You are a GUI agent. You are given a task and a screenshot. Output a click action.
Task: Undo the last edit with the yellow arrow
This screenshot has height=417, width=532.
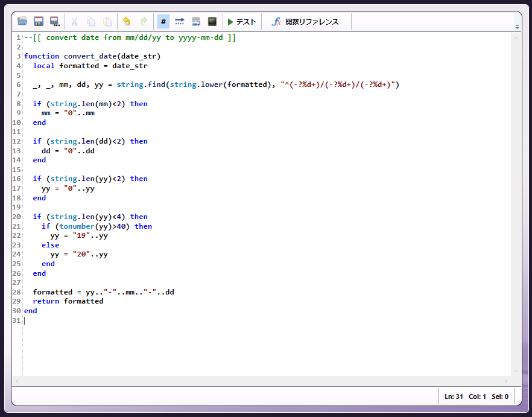pyautogui.click(x=127, y=21)
